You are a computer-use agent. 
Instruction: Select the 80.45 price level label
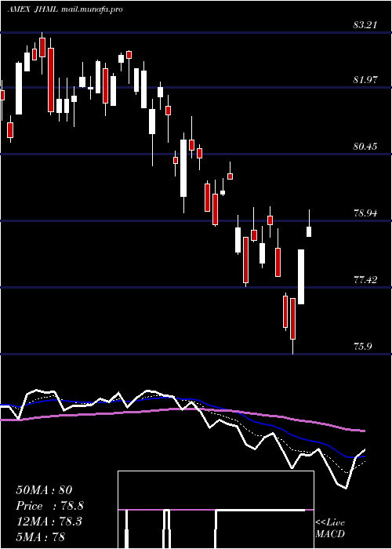[x=365, y=147]
